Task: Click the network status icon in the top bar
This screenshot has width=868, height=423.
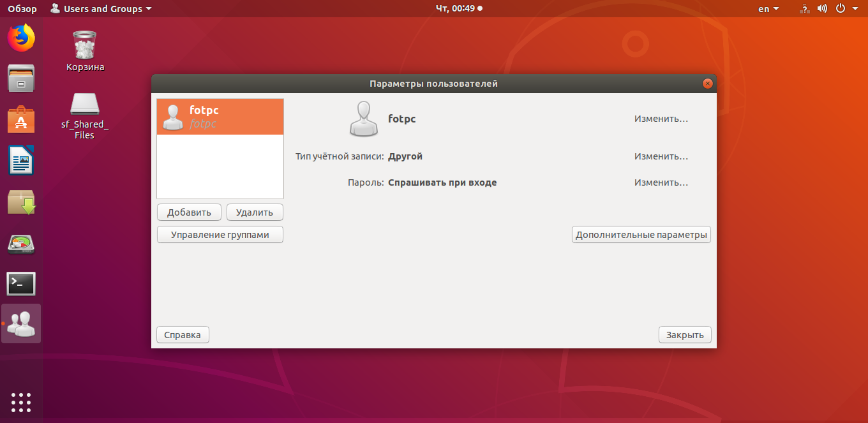Action: [803, 8]
